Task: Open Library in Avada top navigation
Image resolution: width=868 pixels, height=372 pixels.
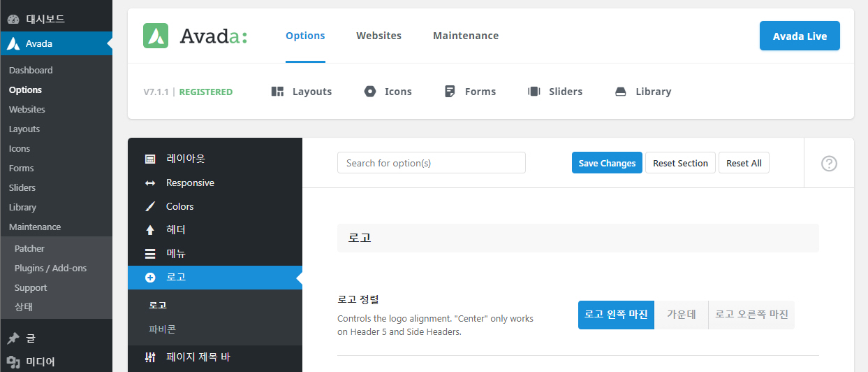Action: coord(643,92)
